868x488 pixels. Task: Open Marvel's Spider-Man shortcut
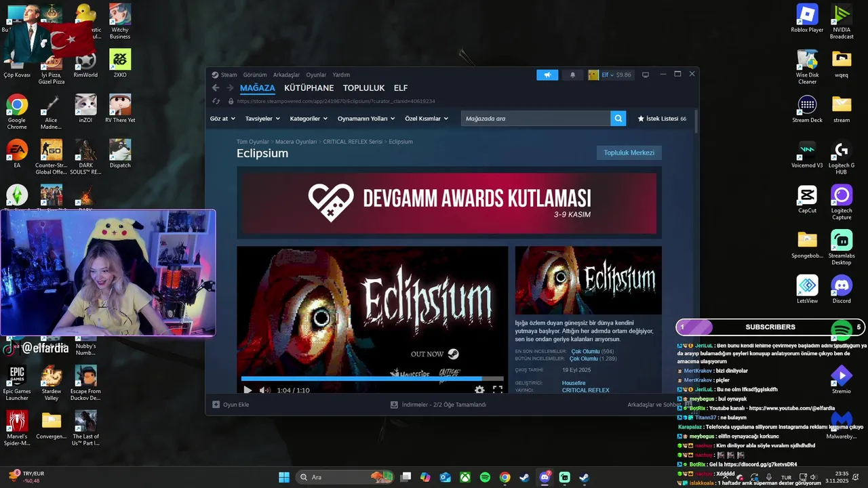[17, 428]
